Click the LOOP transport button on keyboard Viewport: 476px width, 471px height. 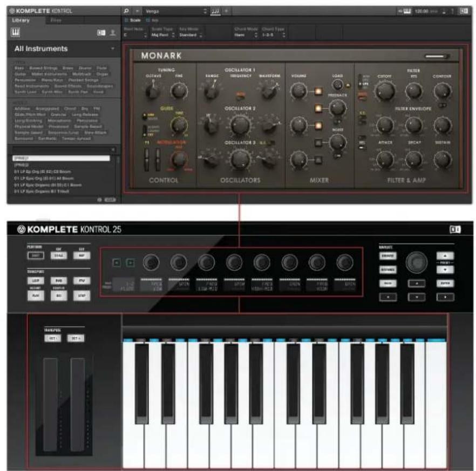36,281
